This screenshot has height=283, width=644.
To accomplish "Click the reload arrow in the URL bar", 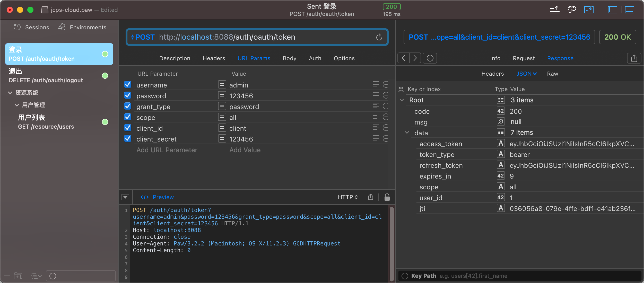I will tap(379, 37).
